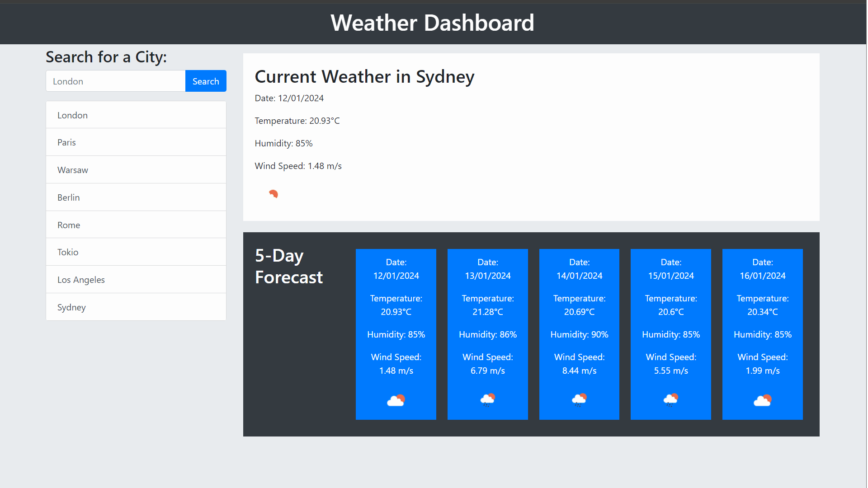868x488 pixels.
Task: Click the Current Weather in Sydney heading
Action: pos(364,77)
